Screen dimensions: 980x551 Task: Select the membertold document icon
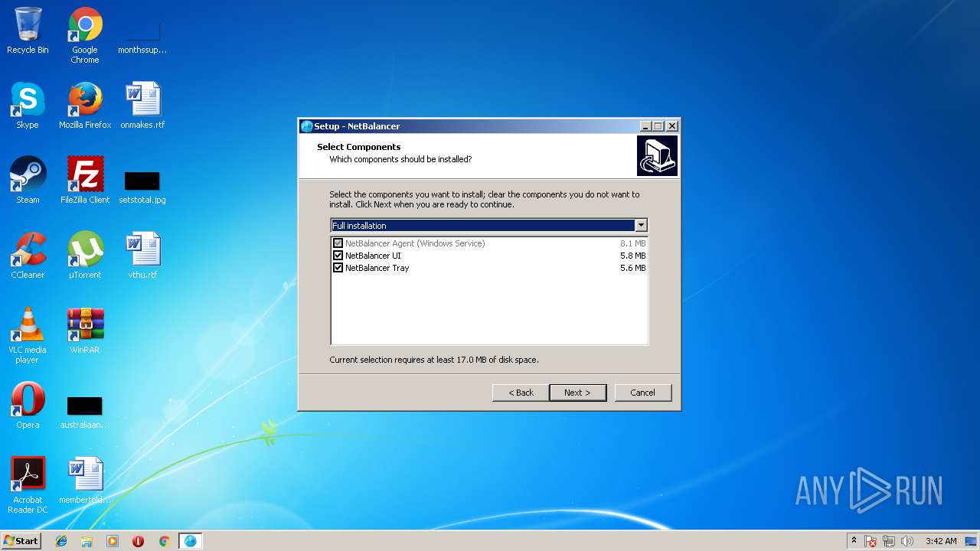85,481
